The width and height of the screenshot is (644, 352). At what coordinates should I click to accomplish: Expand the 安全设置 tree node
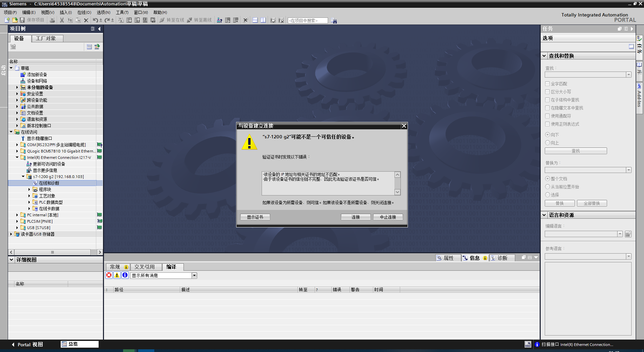pos(17,94)
